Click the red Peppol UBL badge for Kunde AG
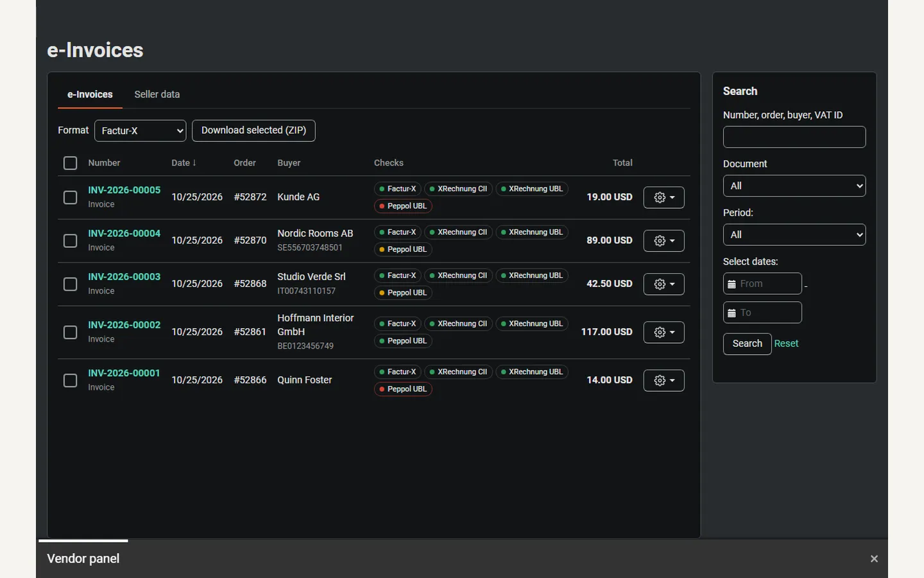The width and height of the screenshot is (924, 578). (403, 206)
